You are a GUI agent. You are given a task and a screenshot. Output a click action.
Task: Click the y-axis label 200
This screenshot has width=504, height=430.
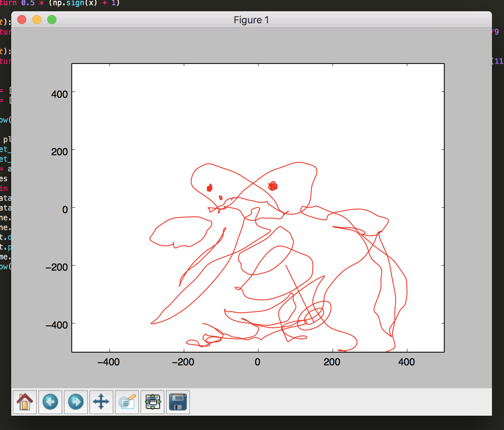coord(60,152)
